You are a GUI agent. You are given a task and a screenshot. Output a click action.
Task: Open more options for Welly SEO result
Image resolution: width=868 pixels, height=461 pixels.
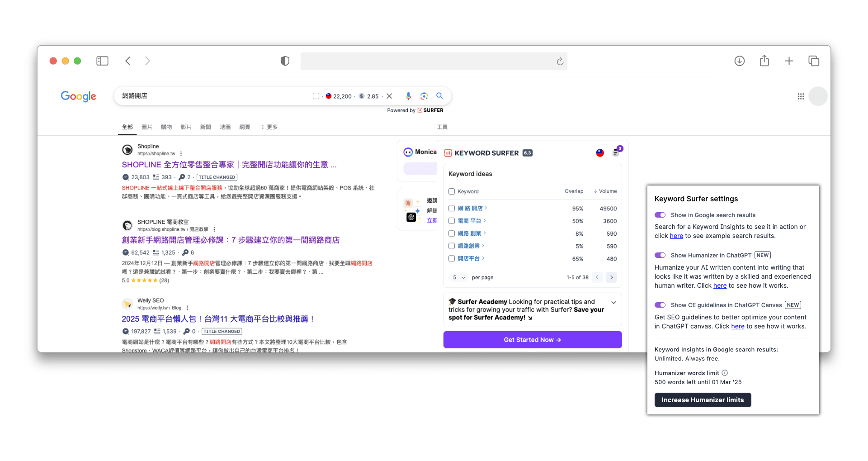tap(187, 308)
